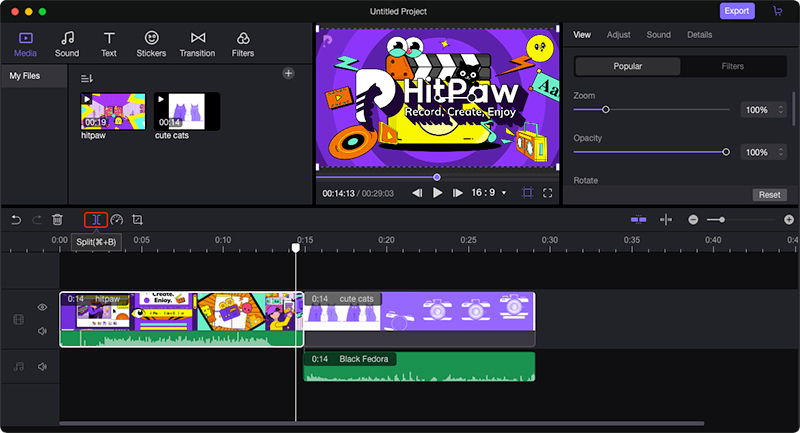
Task: Mute the video track audio
Action: pos(42,331)
